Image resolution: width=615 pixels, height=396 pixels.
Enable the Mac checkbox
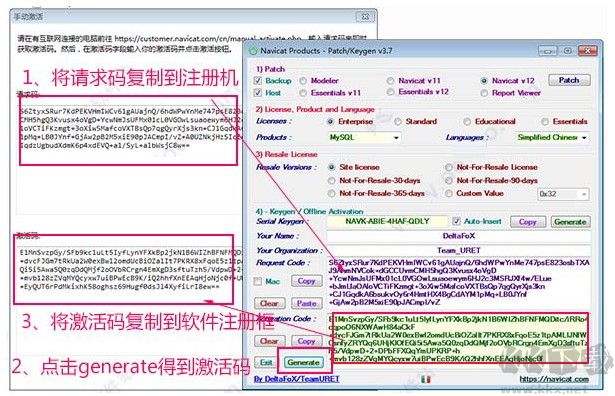tap(258, 282)
